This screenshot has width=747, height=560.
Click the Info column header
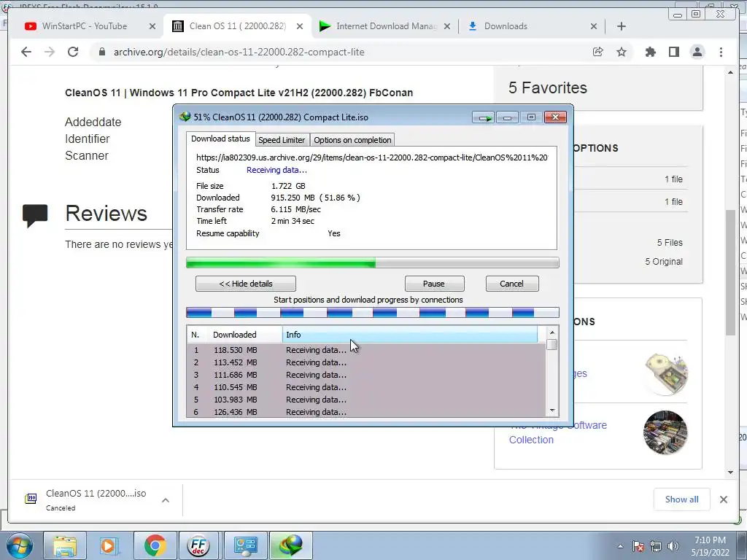tap(410, 335)
